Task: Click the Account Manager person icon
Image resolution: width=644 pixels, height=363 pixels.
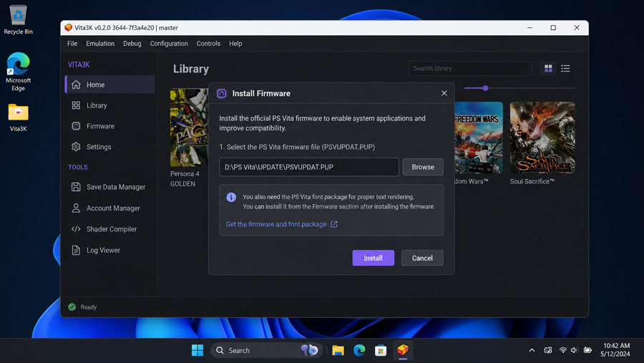Action: click(x=76, y=208)
